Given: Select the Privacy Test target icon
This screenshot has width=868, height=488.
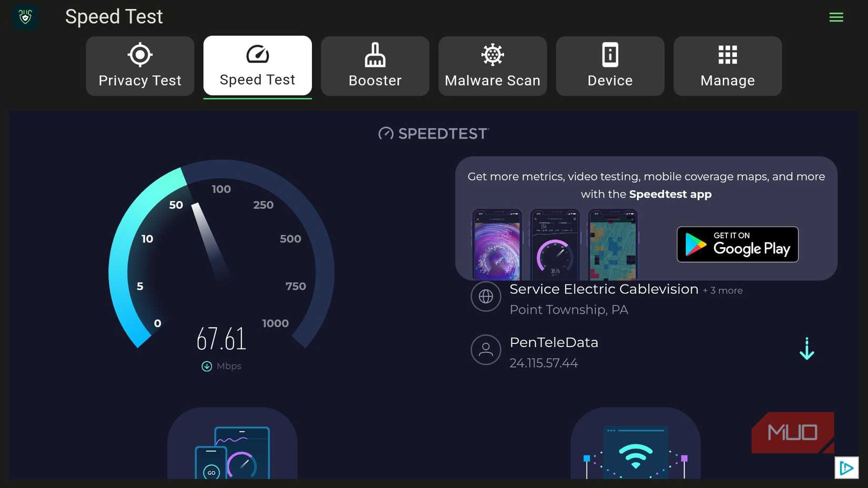Looking at the screenshot, I should point(139,54).
